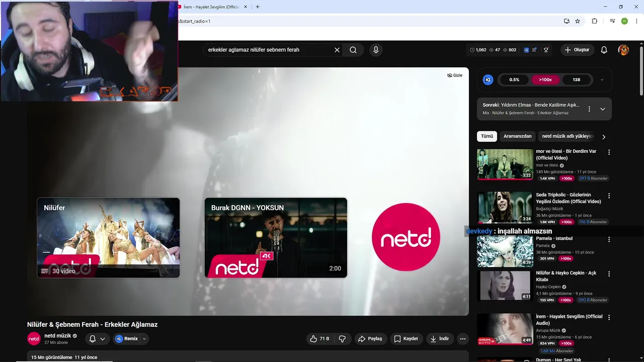Open Chrome three-dot menu
Viewport: 644px width, 362px height.
pyautogui.click(x=636, y=21)
